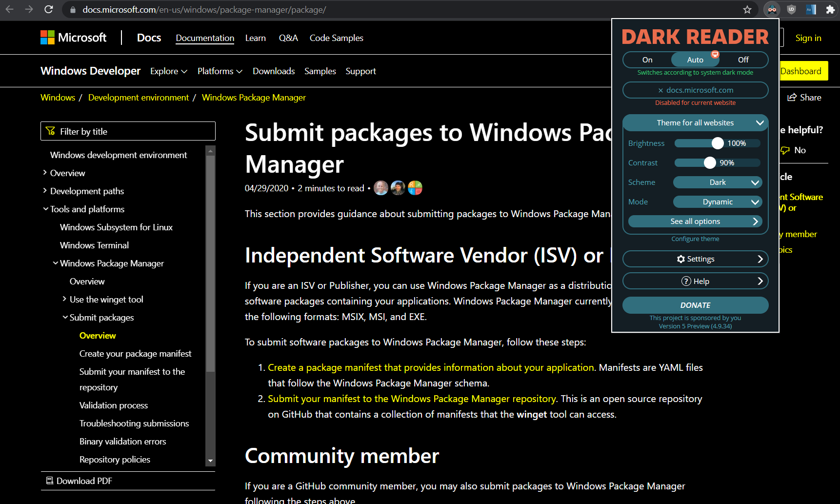Open the browser Extensions puzzle icon
The image size is (840, 504).
[831, 9]
